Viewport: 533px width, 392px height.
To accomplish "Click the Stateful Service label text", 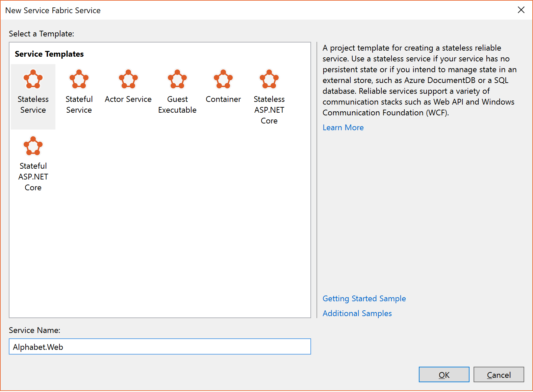I will [79, 105].
